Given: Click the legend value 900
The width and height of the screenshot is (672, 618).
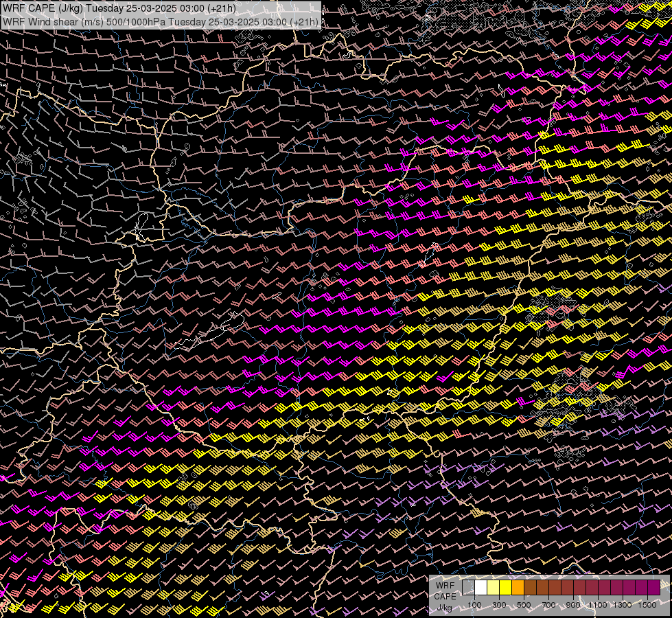Looking at the screenshot, I should click(x=573, y=605).
